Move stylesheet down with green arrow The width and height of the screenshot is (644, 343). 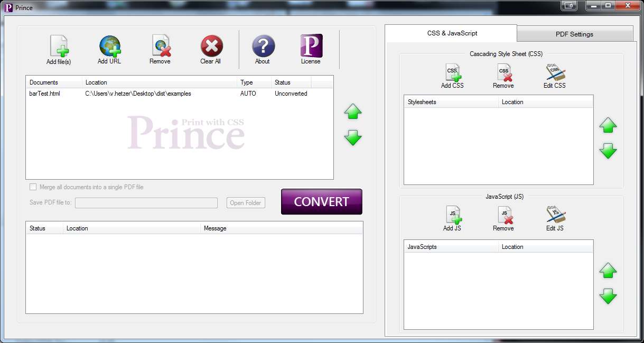tap(608, 152)
